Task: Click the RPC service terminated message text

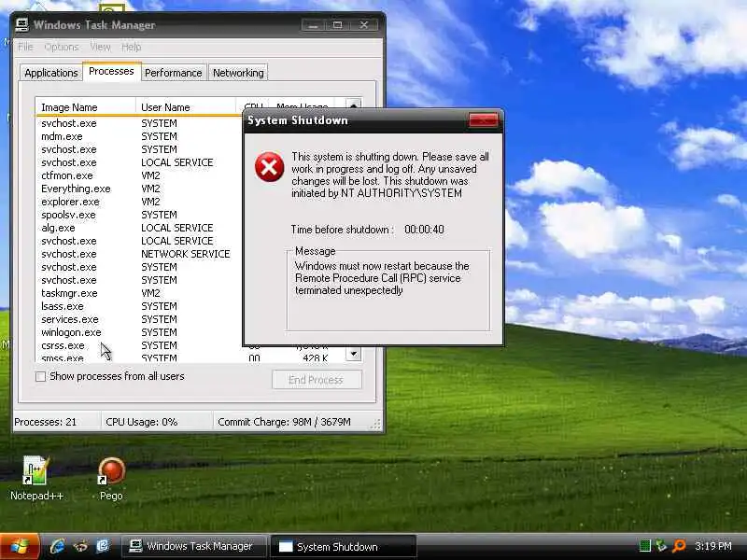Action: tap(382, 278)
